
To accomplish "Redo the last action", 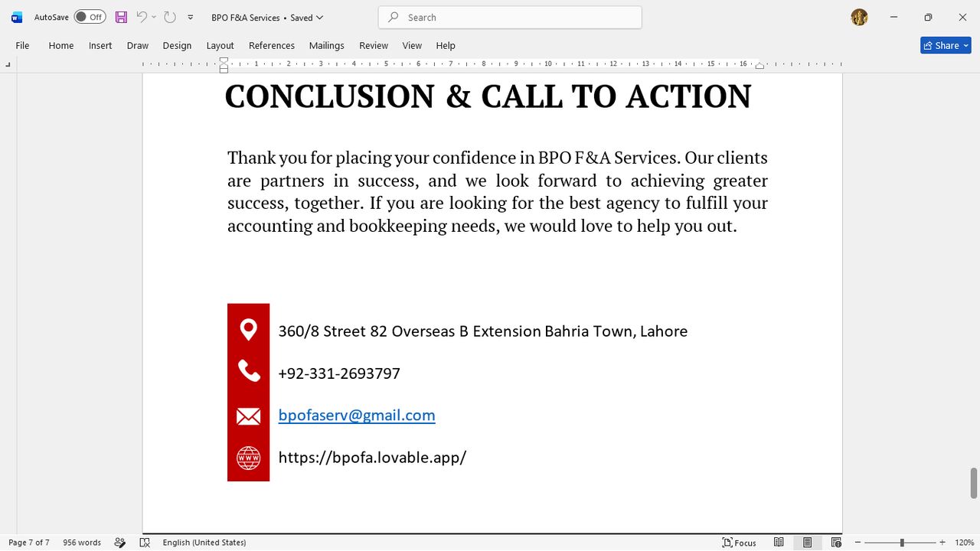I will (170, 17).
